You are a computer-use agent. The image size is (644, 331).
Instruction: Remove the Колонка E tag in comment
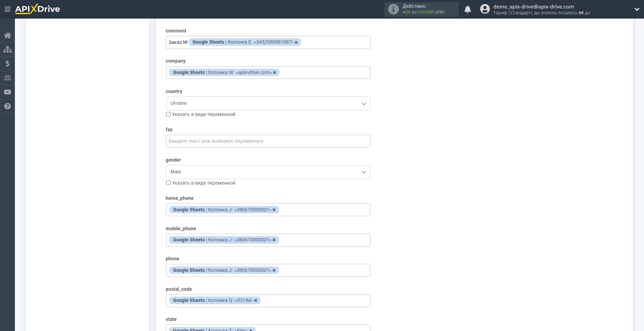[x=296, y=42]
